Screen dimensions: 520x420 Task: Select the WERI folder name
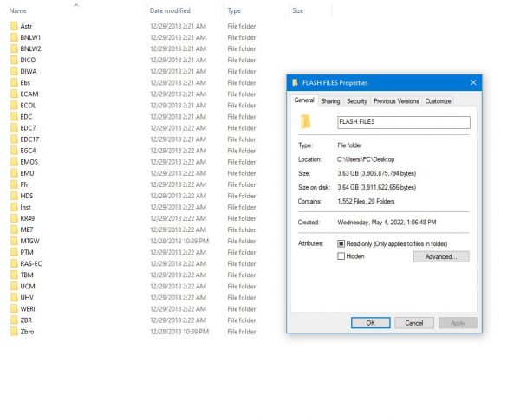click(28, 309)
